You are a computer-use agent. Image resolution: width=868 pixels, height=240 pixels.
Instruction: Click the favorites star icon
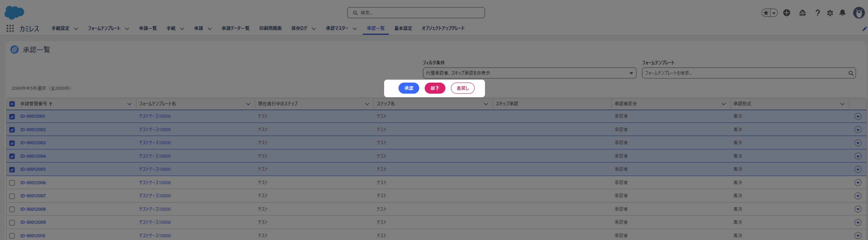coord(766,13)
